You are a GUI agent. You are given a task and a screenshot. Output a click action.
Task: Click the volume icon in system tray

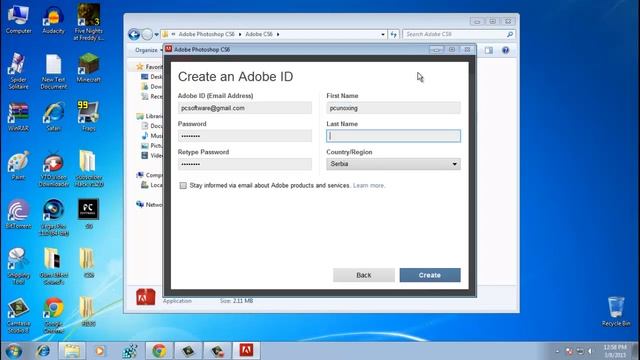tap(591, 351)
